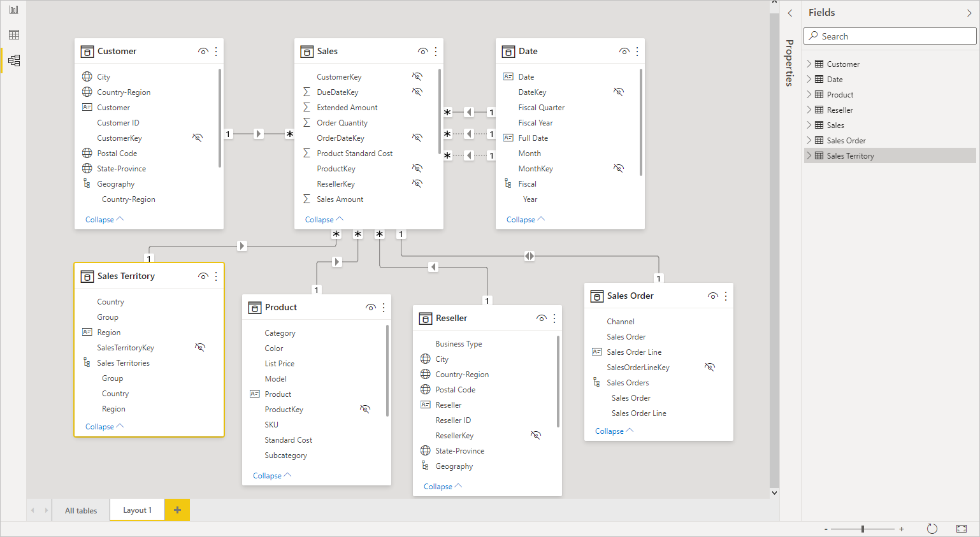
Task: Adjust the zoom slider at bottom right
Action: click(x=863, y=528)
